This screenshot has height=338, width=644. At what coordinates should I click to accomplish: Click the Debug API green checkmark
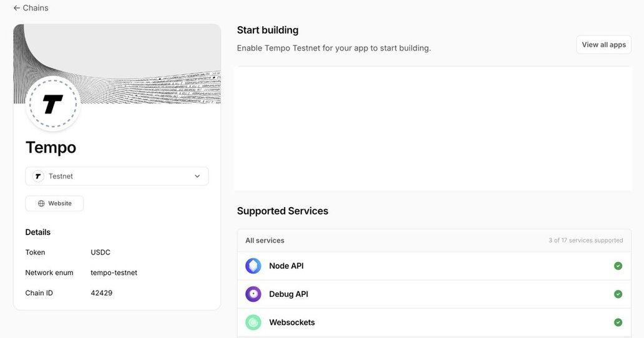pos(618,294)
